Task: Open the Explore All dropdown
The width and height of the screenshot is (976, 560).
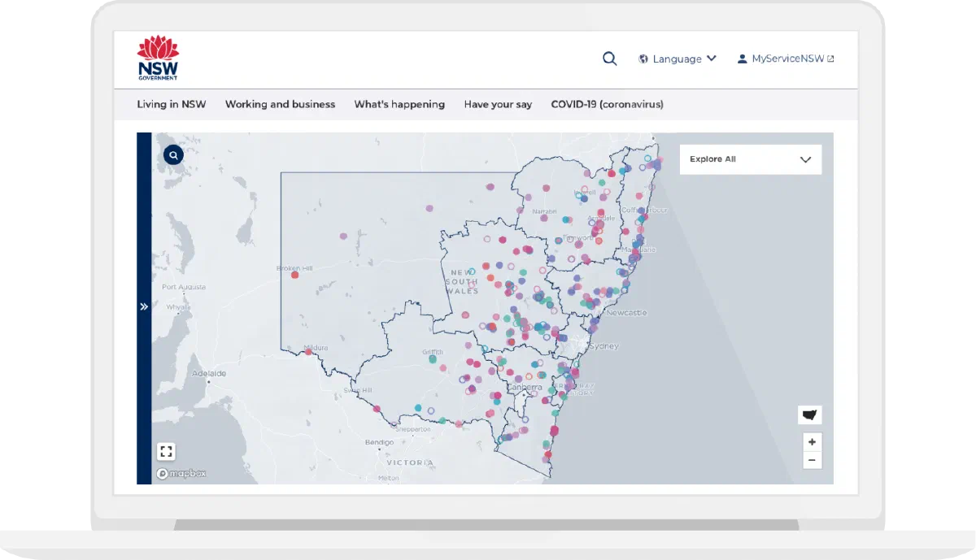Action: (x=751, y=159)
